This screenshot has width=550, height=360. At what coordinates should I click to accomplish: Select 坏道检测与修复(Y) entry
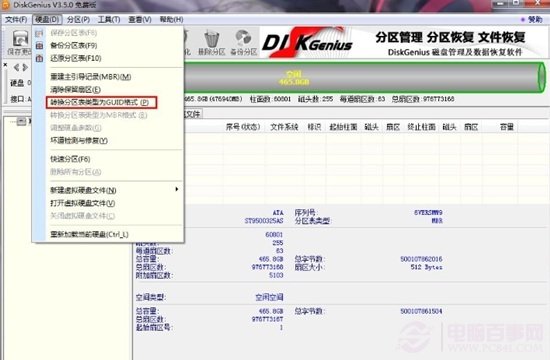pyautogui.click(x=79, y=140)
